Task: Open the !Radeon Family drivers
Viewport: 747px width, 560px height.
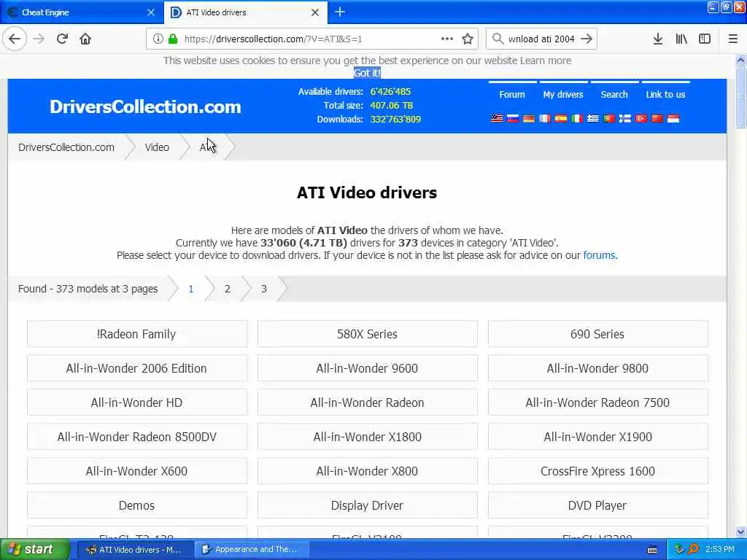Action: point(136,334)
